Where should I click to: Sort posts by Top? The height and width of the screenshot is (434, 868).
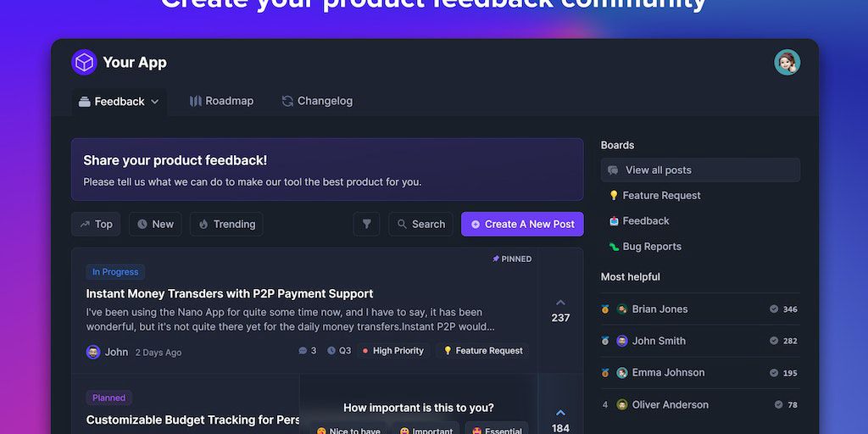[x=96, y=224]
